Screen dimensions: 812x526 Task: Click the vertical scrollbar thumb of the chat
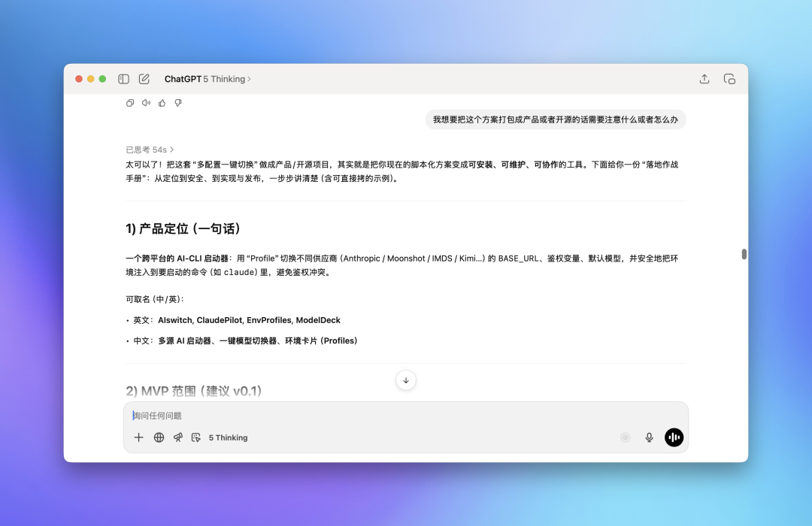point(744,254)
